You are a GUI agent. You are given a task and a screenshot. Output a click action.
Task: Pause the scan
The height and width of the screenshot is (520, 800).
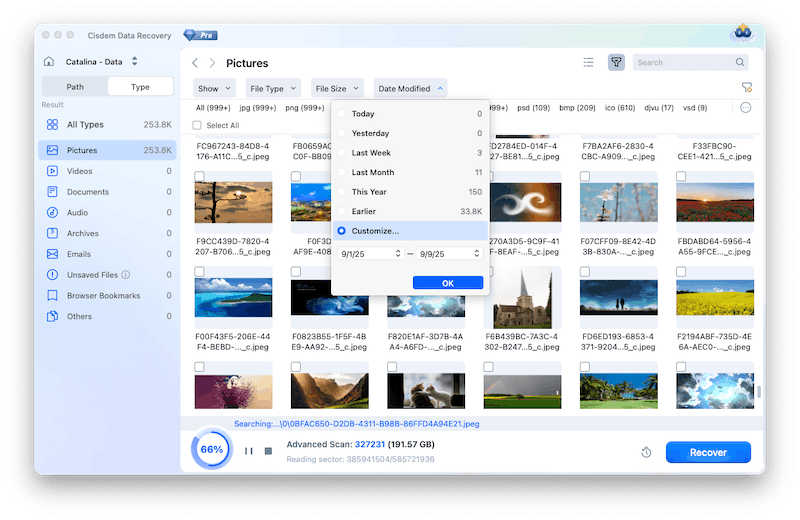248,451
